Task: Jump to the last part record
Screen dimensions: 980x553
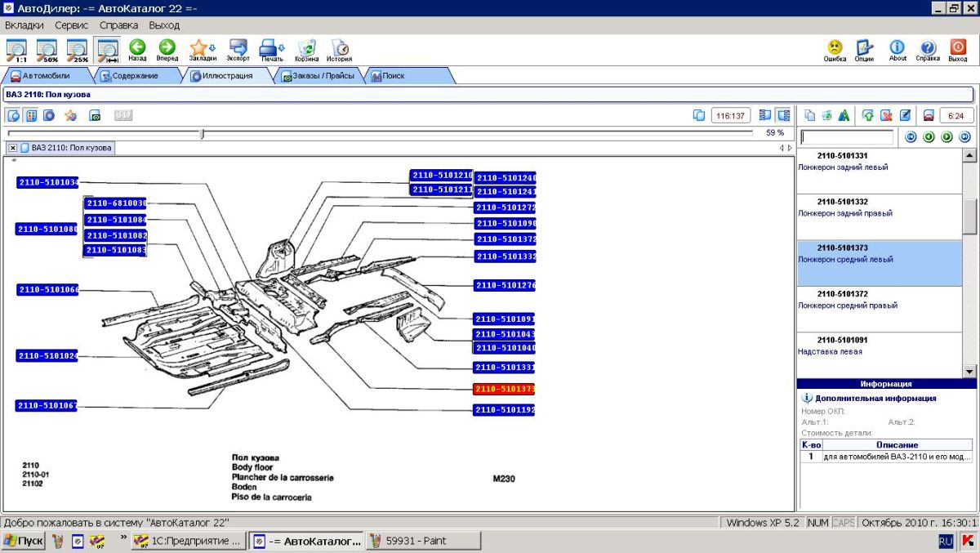Action: (964, 137)
